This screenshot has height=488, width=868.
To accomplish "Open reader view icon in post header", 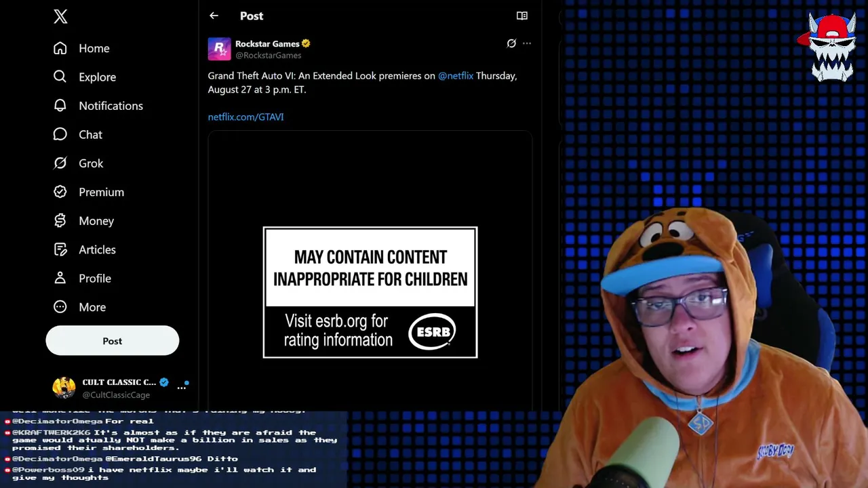I will (x=522, y=16).
